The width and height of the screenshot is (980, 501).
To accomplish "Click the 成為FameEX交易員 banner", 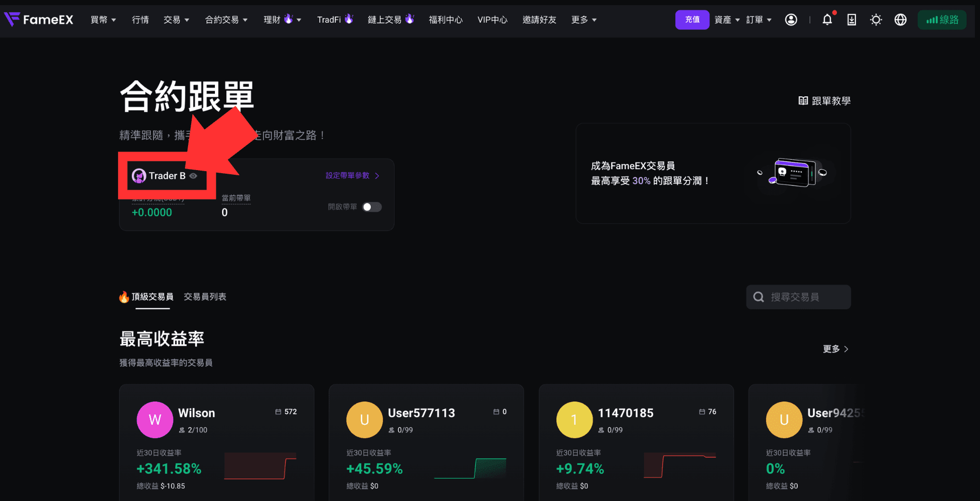I will [x=713, y=173].
